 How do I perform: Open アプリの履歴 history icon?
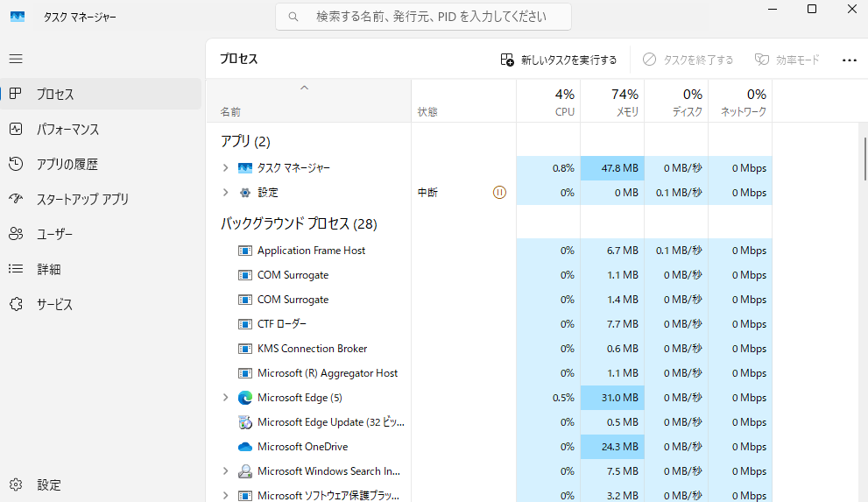pos(16,164)
